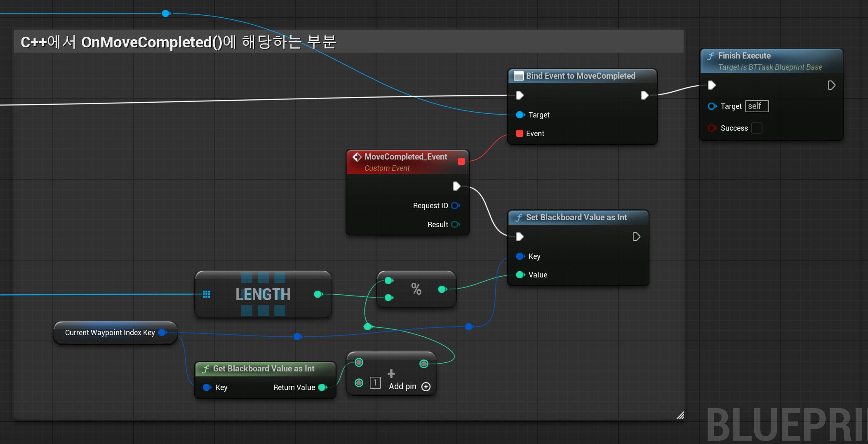Viewport: 868px width, 444px height.
Task: Click the self target field on Finish Execute
Action: tap(757, 106)
